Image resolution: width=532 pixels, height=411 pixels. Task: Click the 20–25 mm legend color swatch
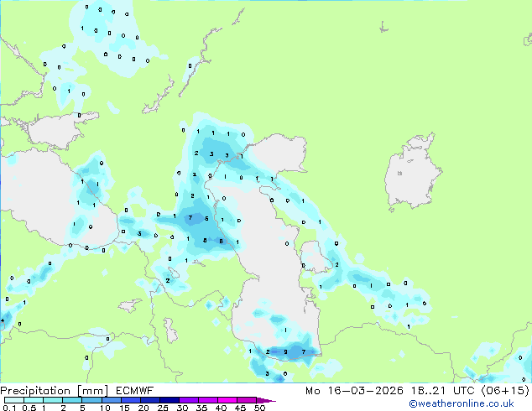click(x=149, y=400)
